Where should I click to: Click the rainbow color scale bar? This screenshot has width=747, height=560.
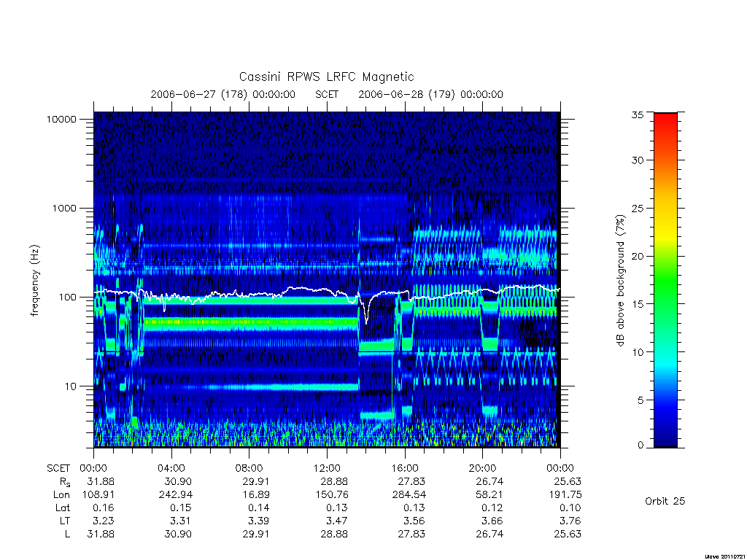click(665, 280)
